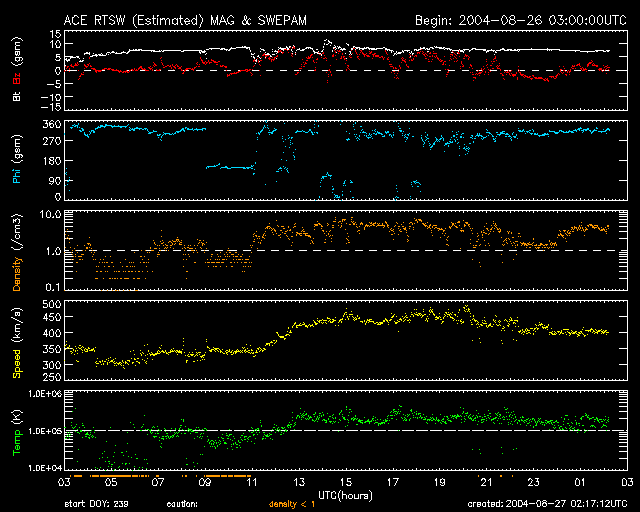The height and width of the screenshot is (512, 640).
Task: Click the orange density < 1 legend
Action: click(x=290, y=504)
